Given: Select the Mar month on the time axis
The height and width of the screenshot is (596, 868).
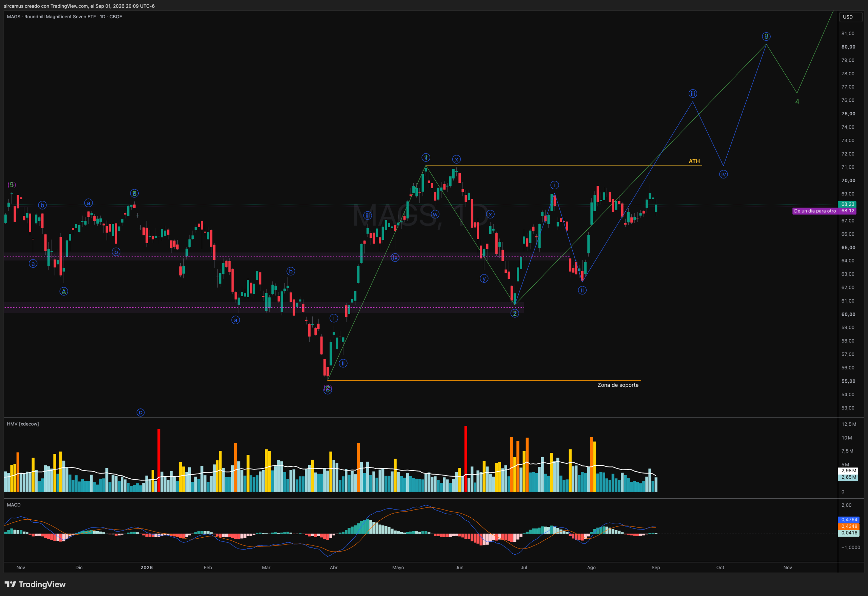Looking at the screenshot, I should pyautogui.click(x=266, y=568).
